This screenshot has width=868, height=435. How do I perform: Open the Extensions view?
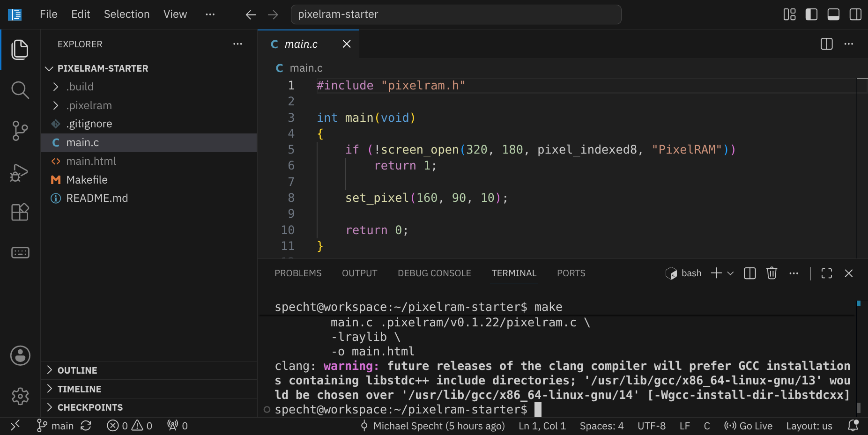point(20,212)
